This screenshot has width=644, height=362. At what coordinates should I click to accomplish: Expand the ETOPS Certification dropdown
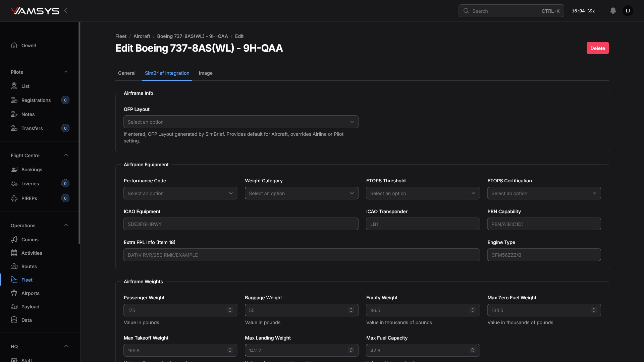point(544,193)
